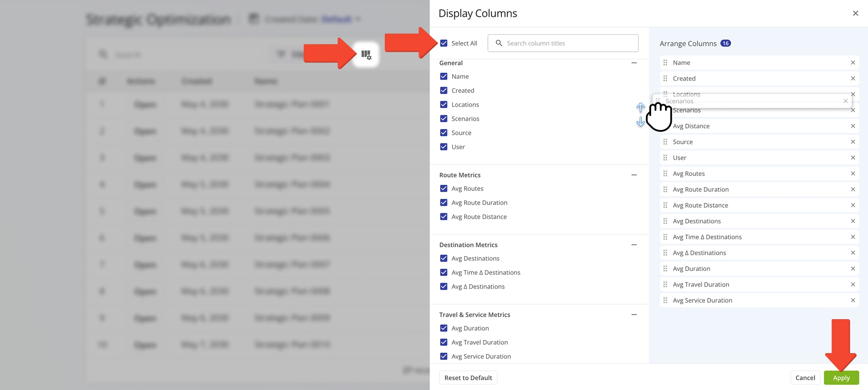Viewport: 868px width, 390px height.
Task: Click the search magnifier icon in column search
Action: click(x=499, y=43)
